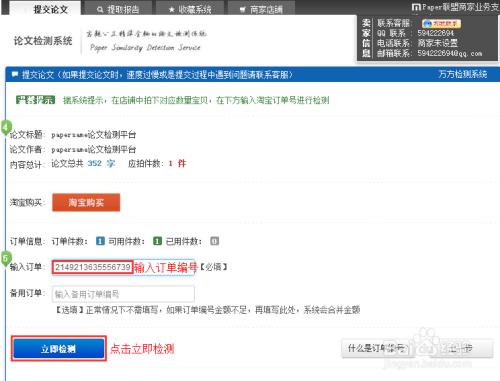Click the star icon on 收藏系统
This screenshot has height=381, width=500.
point(171,10)
